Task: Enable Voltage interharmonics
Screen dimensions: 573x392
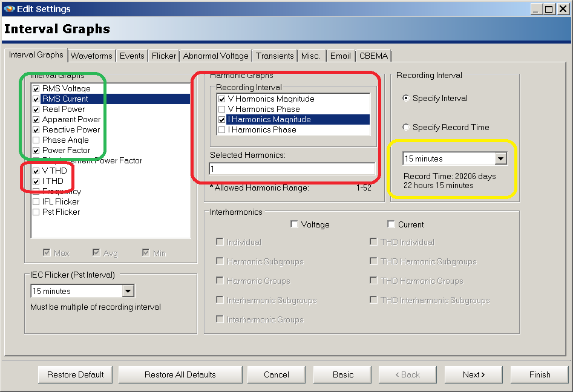Action: 294,224
